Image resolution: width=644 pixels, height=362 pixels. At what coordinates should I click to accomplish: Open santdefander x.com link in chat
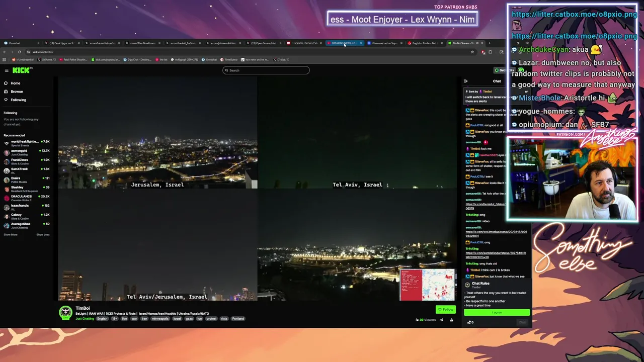tap(496, 254)
